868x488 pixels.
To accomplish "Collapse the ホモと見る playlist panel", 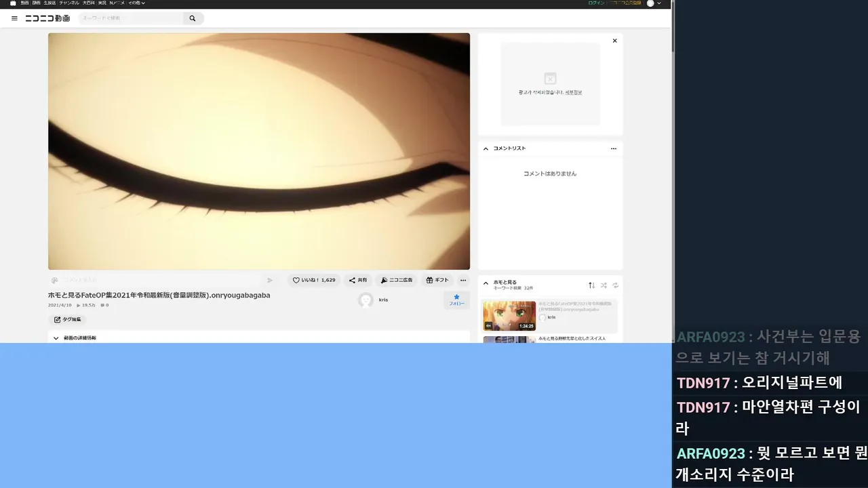I will click(x=486, y=283).
